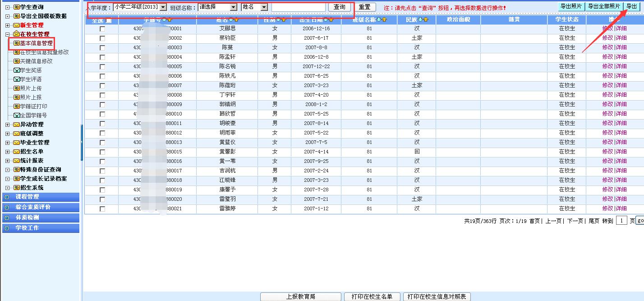Click the 下一页 pagination link
This screenshot has height=301, width=644.
575,221
